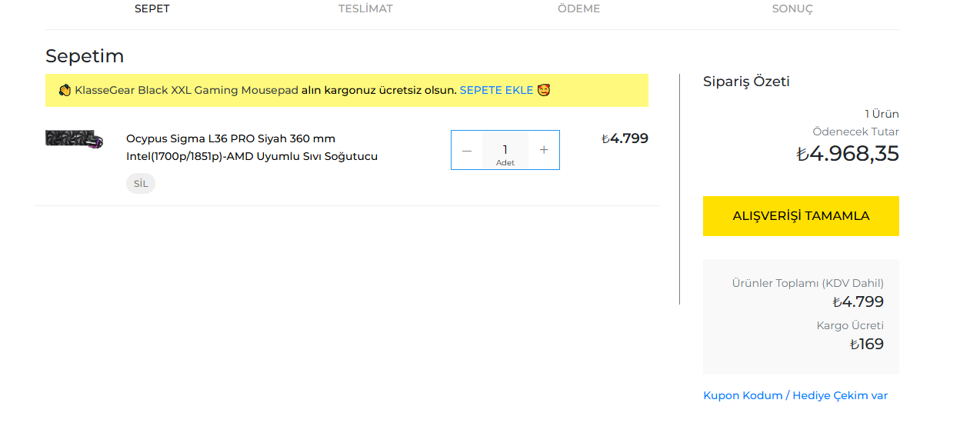Click the Sepetim heading

(85, 56)
